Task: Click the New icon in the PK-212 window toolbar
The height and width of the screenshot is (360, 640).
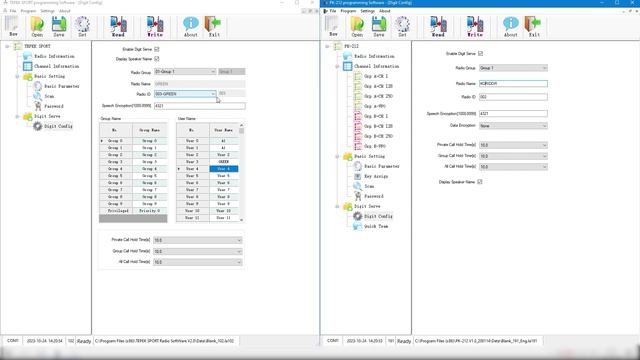Action: [333, 27]
